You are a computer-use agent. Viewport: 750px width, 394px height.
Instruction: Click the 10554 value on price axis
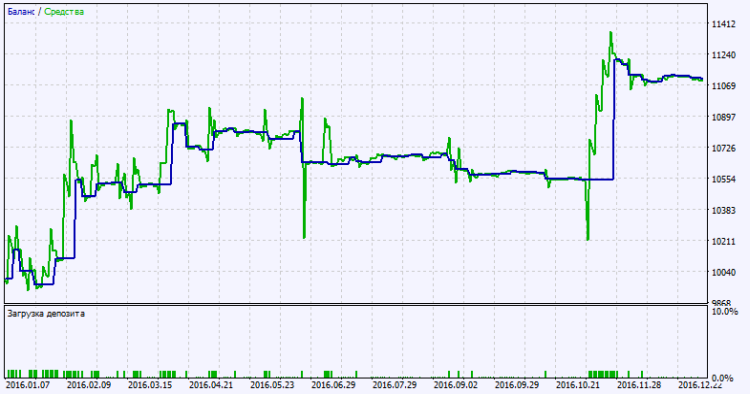click(724, 179)
